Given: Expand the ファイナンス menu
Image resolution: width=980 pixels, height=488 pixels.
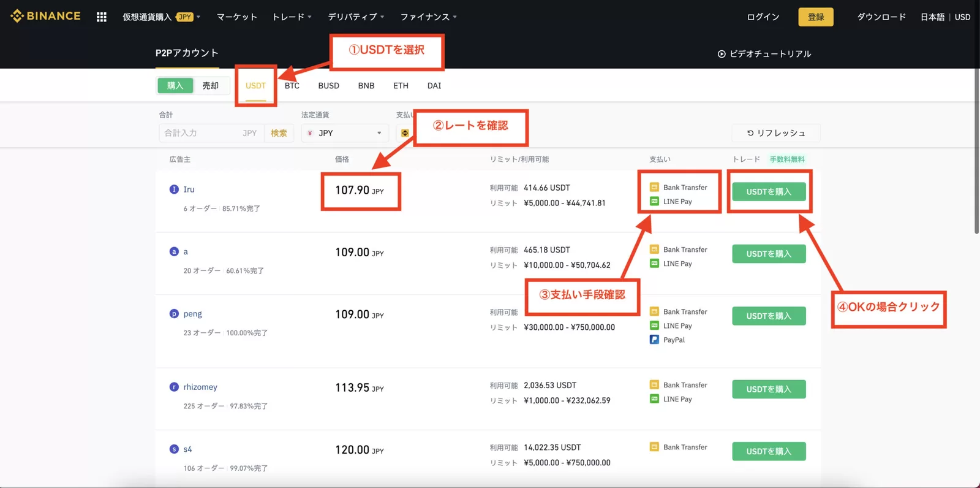Looking at the screenshot, I should click(x=429, y=17).
